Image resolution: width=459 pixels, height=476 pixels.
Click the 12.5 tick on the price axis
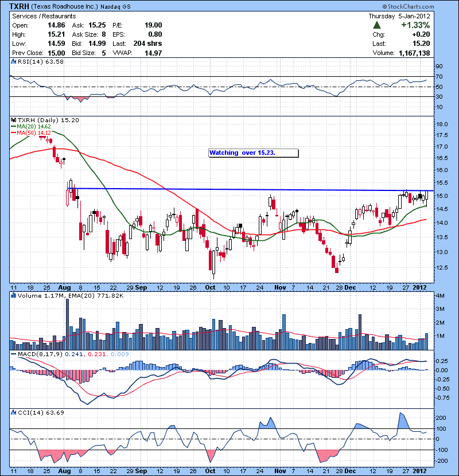click(442, 268)
